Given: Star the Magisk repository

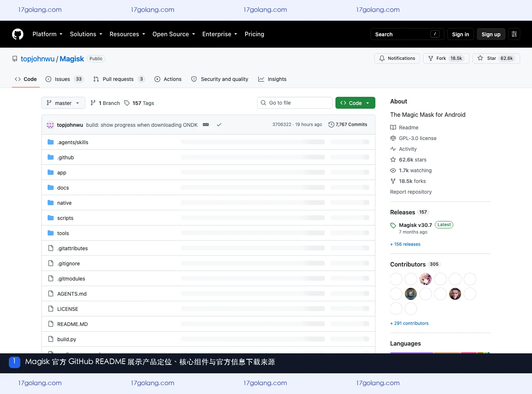Looking at the screenshot, I should 496,58.
